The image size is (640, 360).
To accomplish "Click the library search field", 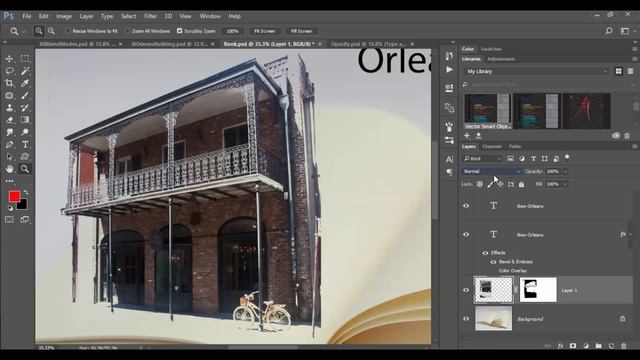I will click(x=548, y=84).
